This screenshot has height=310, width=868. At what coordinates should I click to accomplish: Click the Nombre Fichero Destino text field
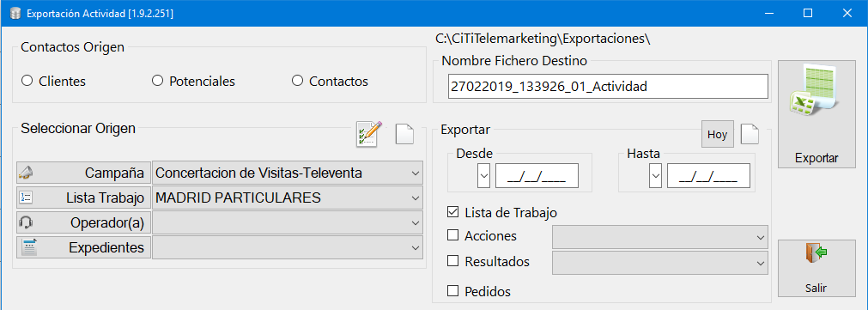[608, 87]
